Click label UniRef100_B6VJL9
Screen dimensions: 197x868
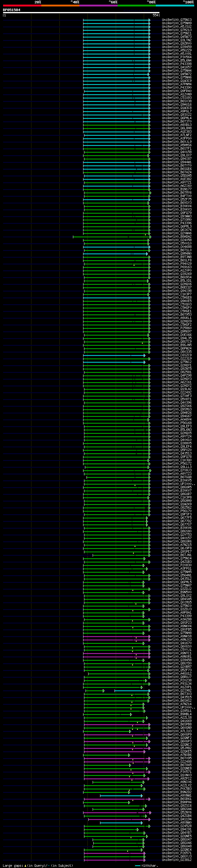[176, 142]
